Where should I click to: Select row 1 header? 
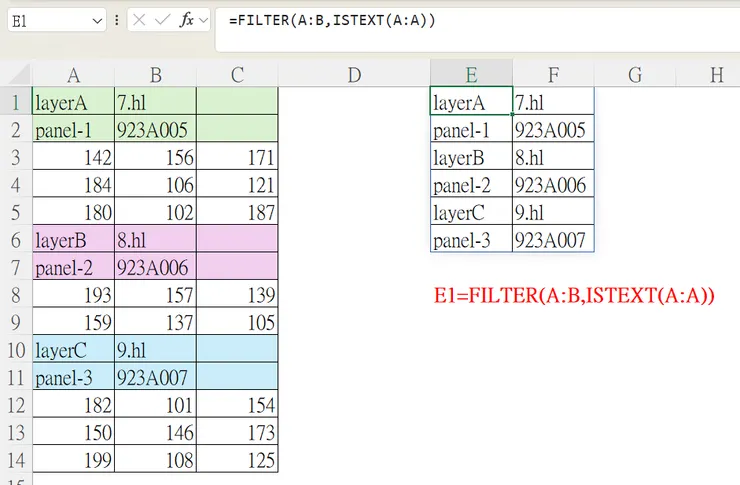[x=16, y=102]
